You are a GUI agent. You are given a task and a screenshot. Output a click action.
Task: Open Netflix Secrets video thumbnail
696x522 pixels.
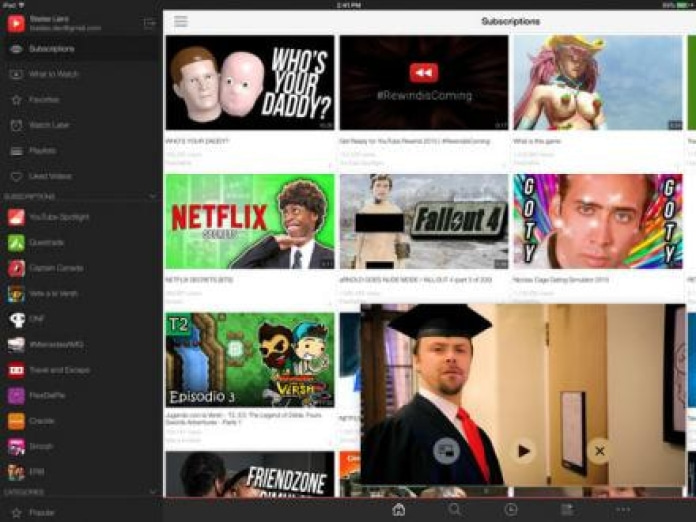pos(250,221)
